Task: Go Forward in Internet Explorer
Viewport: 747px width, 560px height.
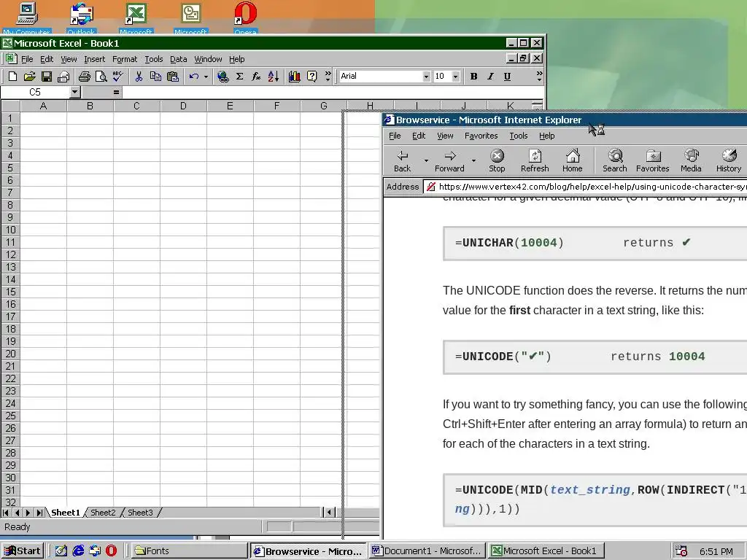Action: coord(449,161)
